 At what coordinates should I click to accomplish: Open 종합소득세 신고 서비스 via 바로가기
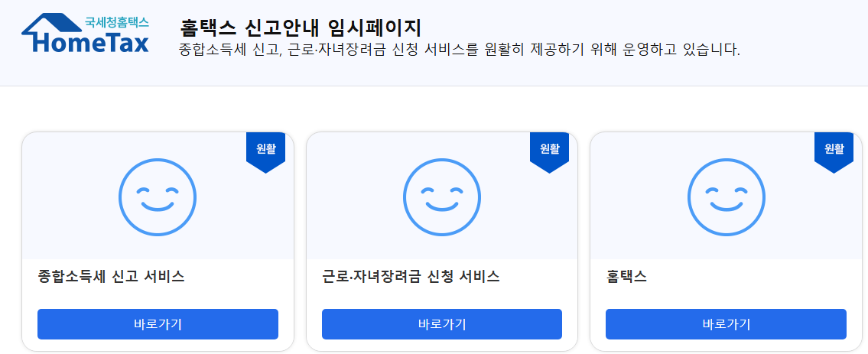click(158, 324)
